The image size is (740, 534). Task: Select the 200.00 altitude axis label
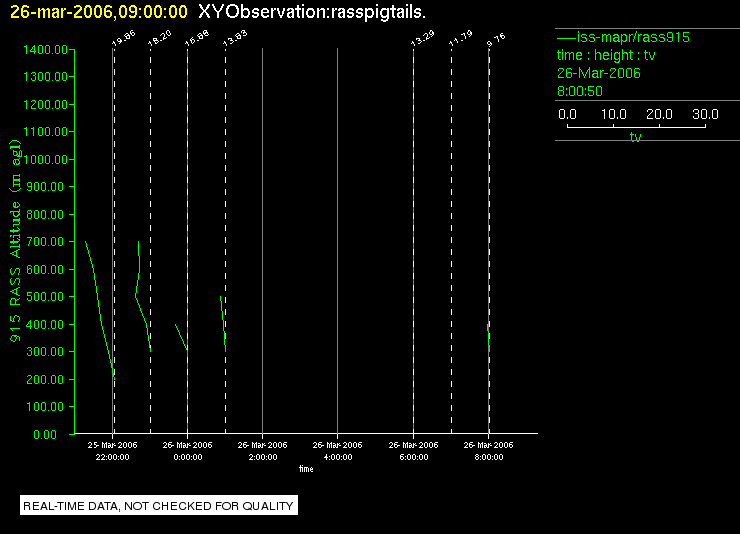(x=45, y=379)
